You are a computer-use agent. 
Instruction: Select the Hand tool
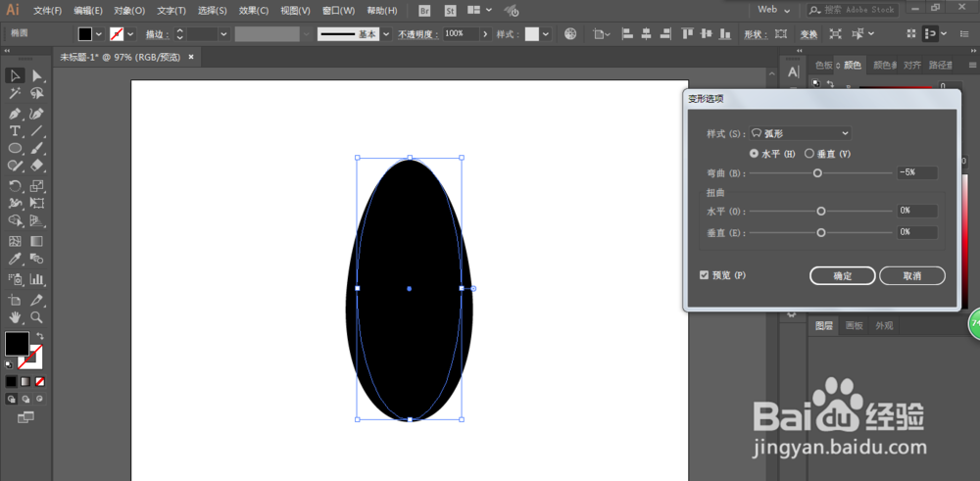pyautogui.click(x=16, y=316)
